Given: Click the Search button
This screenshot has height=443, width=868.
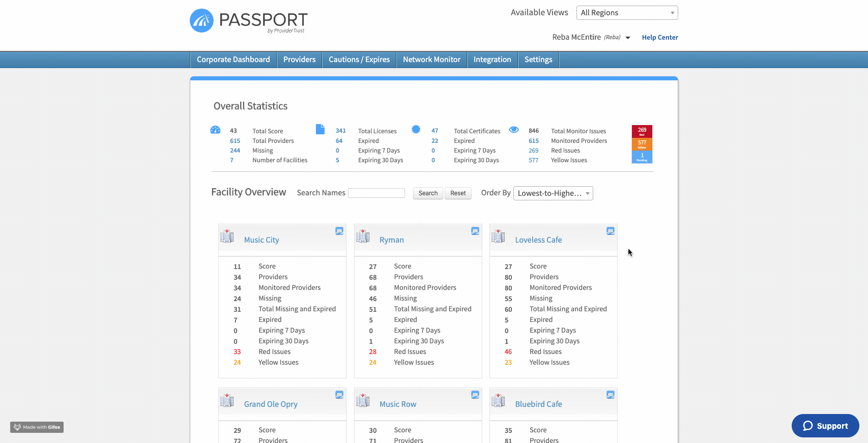Looking at the screenshot, I should pyautogui.click(x=428, y=193).
